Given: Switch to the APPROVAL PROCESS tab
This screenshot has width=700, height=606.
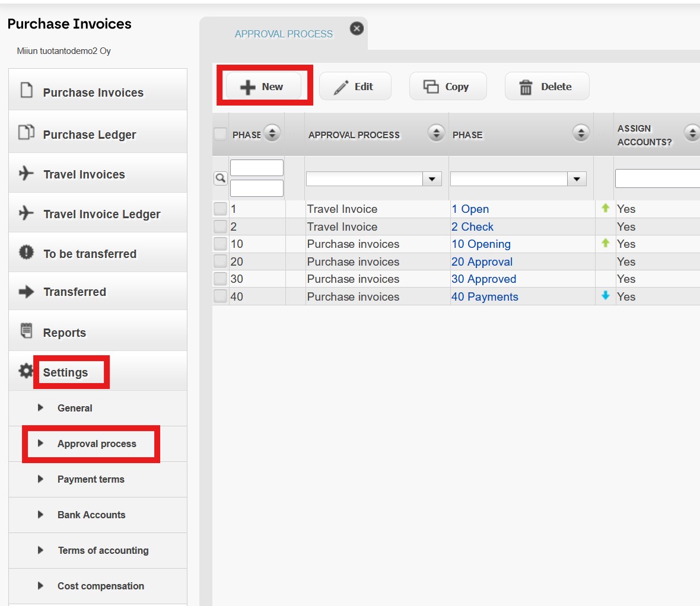Looking at the screenshot, I should [x=284, y=34].
